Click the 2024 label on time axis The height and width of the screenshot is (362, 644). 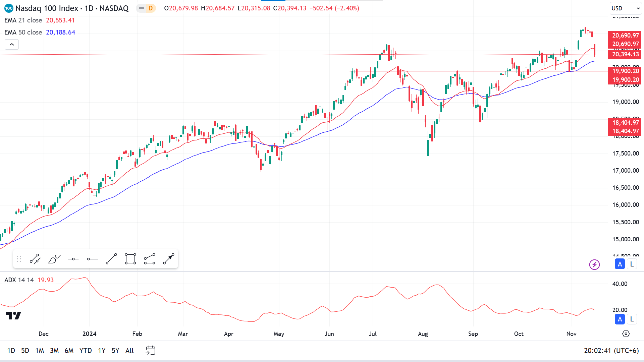click(x=89, y=334)
